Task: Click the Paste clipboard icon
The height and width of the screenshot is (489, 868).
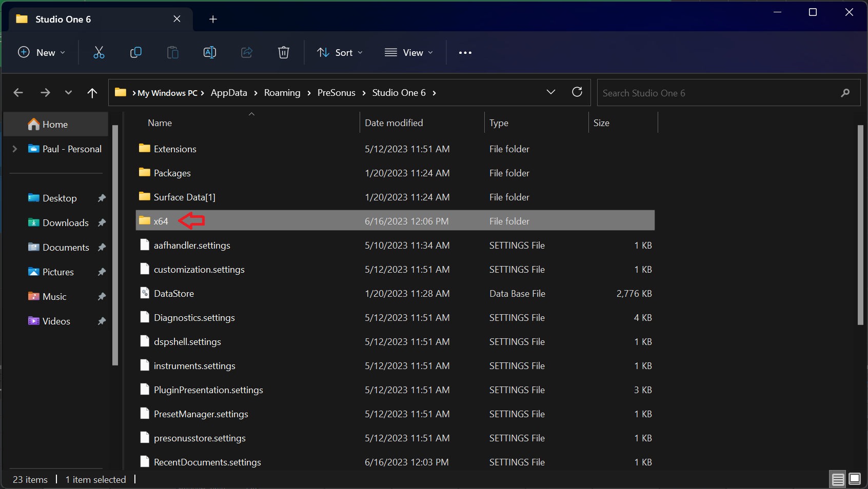Action: pos(173,52)
